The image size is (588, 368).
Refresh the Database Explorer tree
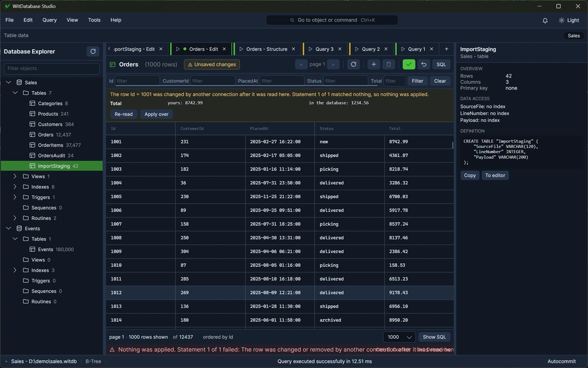[93, 51]
